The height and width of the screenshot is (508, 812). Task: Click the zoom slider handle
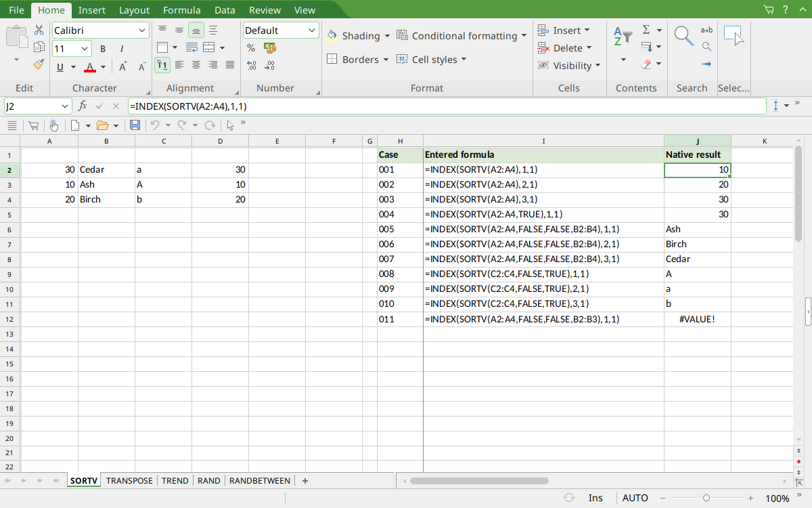(x=706, y=498)
